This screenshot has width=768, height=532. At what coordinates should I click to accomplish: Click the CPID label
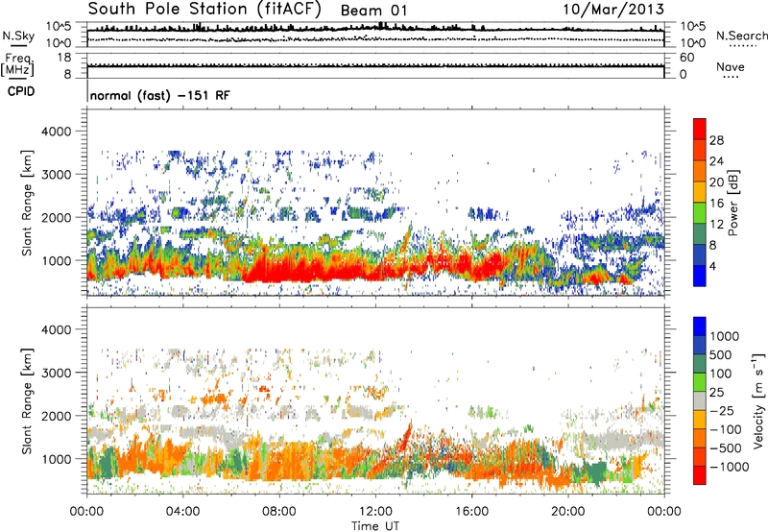(x=21, y=91)
